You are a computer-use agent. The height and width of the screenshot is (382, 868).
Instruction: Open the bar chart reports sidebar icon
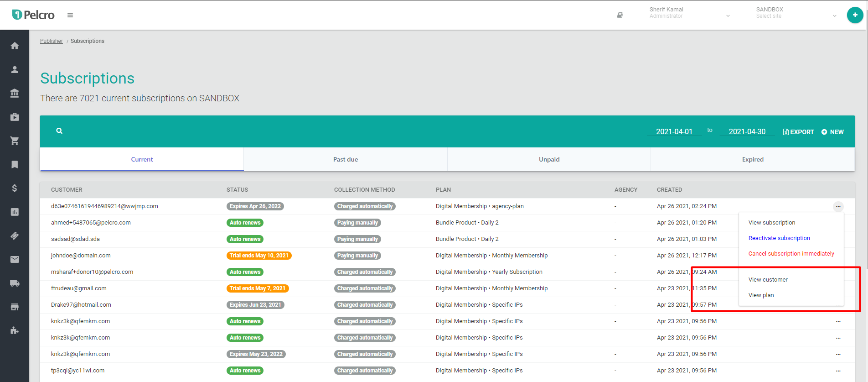[15, 212]
